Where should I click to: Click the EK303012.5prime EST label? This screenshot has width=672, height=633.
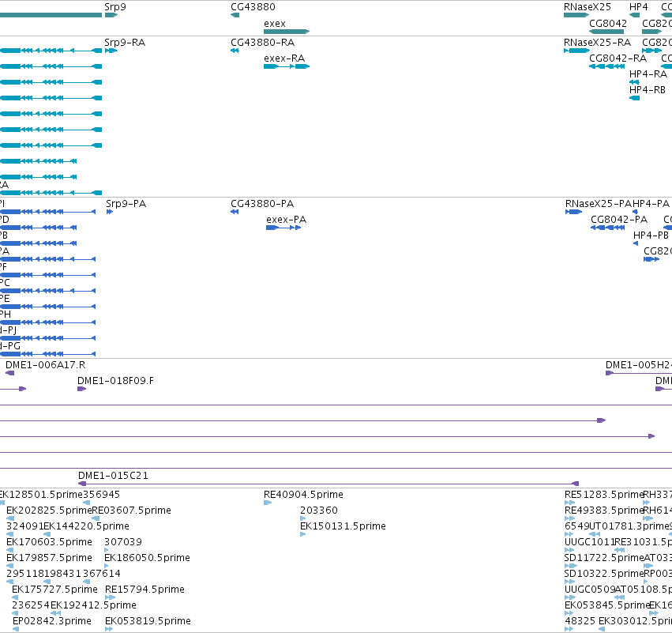[635, 621]
